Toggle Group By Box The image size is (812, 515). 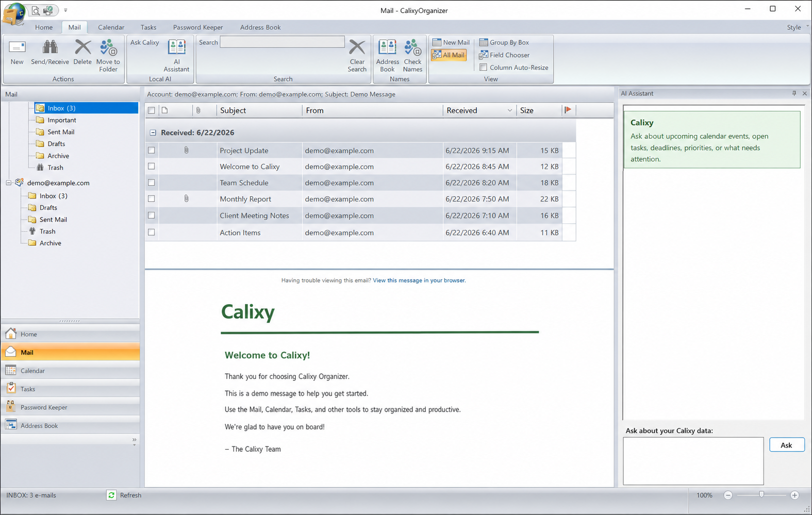(504, 42)
